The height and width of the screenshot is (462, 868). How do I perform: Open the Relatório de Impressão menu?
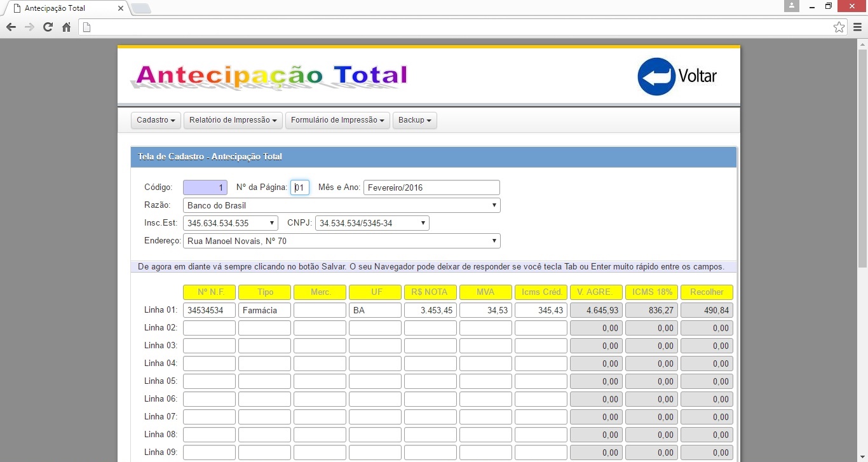233,120
